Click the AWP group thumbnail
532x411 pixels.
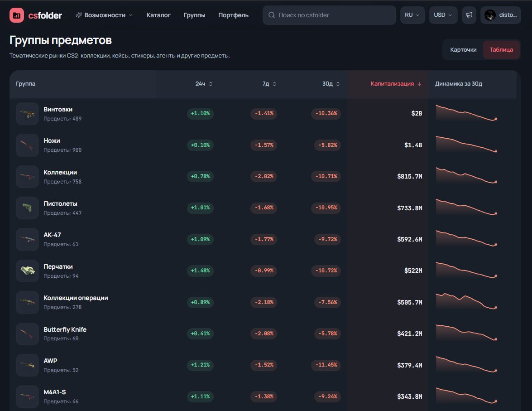tap(28, 365)
